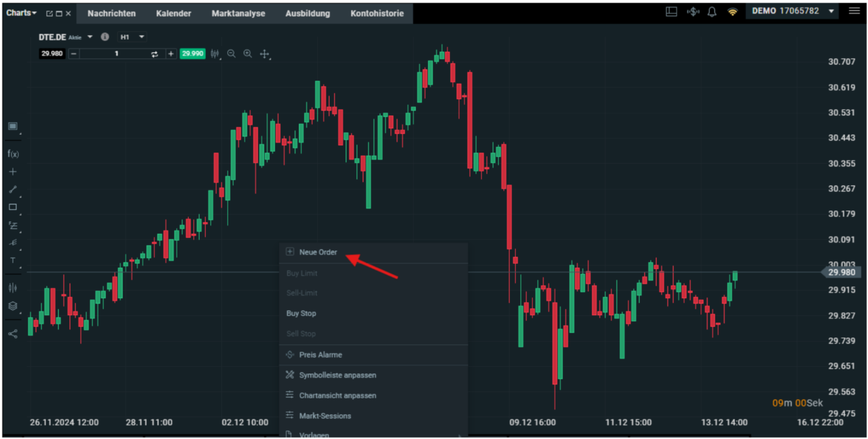This screenshot has height=439, width=868.
Task: Click the volume input field showing 1
Action: click(x=117, y=54)
